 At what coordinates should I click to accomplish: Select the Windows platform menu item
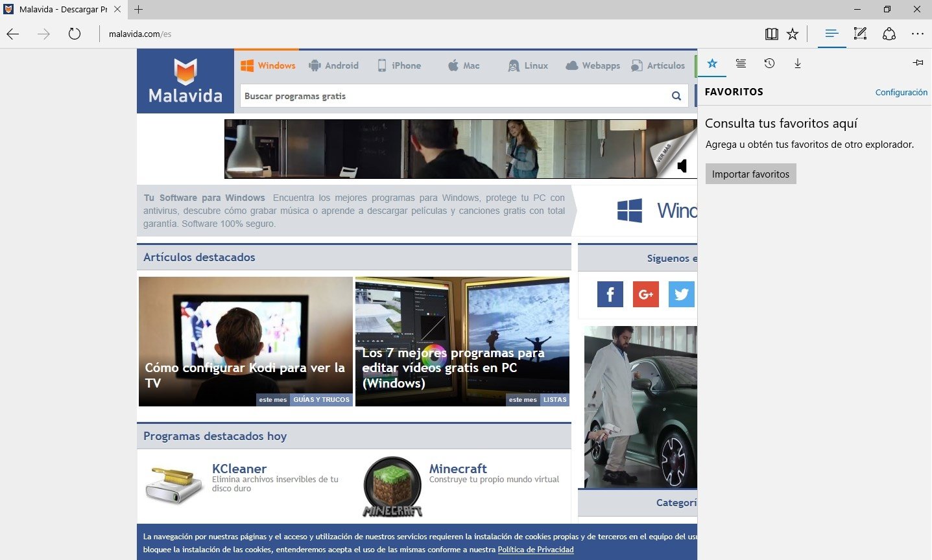click(x=268, y=65)
